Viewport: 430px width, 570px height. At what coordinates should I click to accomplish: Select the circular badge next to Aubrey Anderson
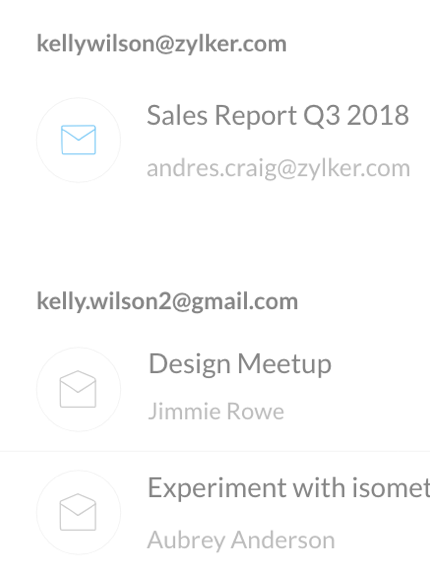point(79,512)
